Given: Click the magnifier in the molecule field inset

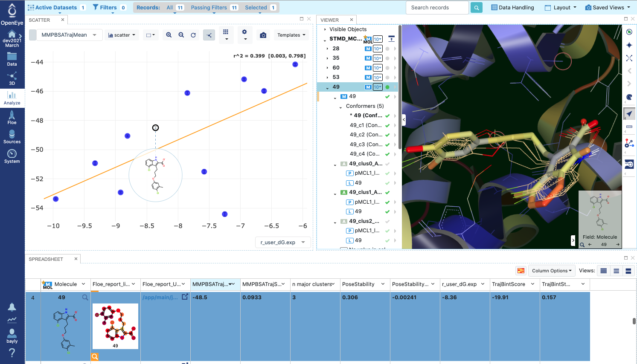Looking at the screenshot, I should (x=582, y=245).
